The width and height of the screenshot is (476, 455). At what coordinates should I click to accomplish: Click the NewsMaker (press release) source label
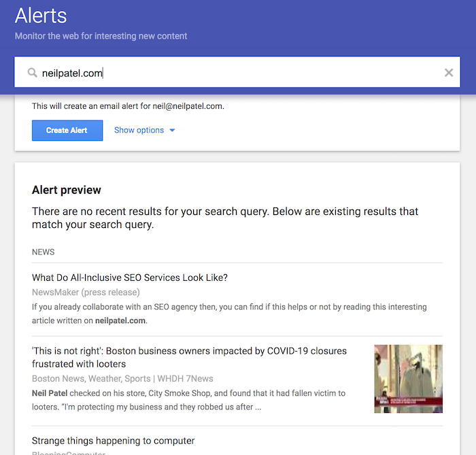[x=86, y=292]
